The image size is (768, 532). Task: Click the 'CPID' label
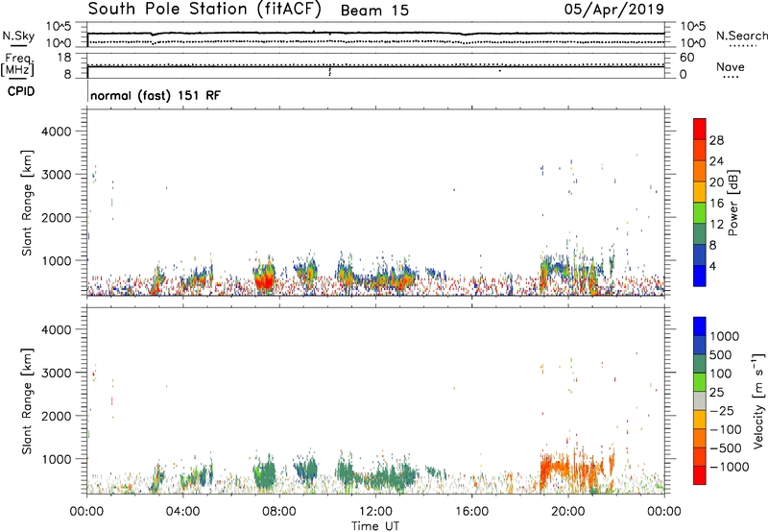point(21,91)
